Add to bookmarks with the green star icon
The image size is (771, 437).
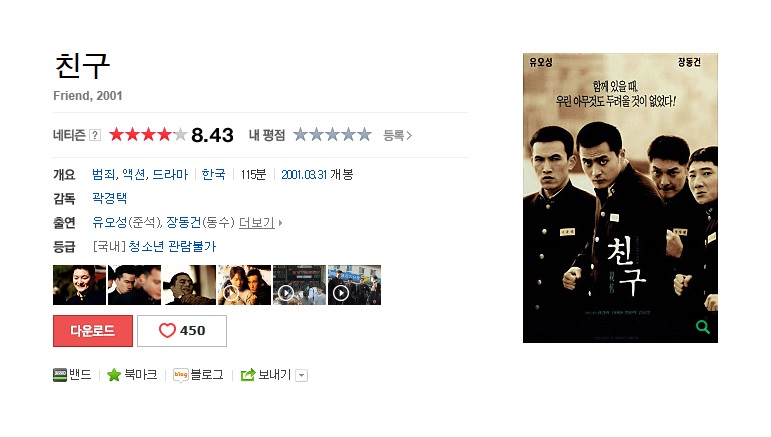(114, 375)
